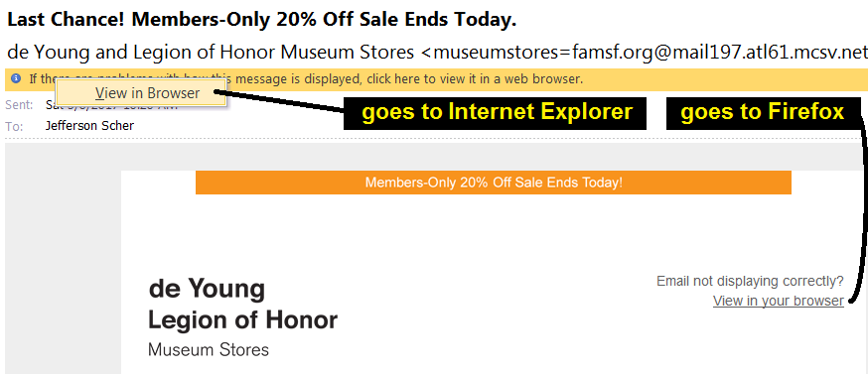Click the orange Members-Only 20% Off banner
This screenshot has height=374, width=868.
(x=494, y=183)
